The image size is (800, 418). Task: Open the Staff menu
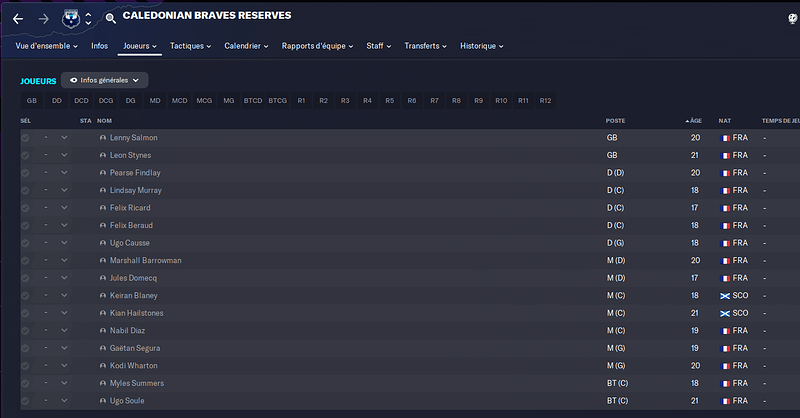[x=379, y=46]
